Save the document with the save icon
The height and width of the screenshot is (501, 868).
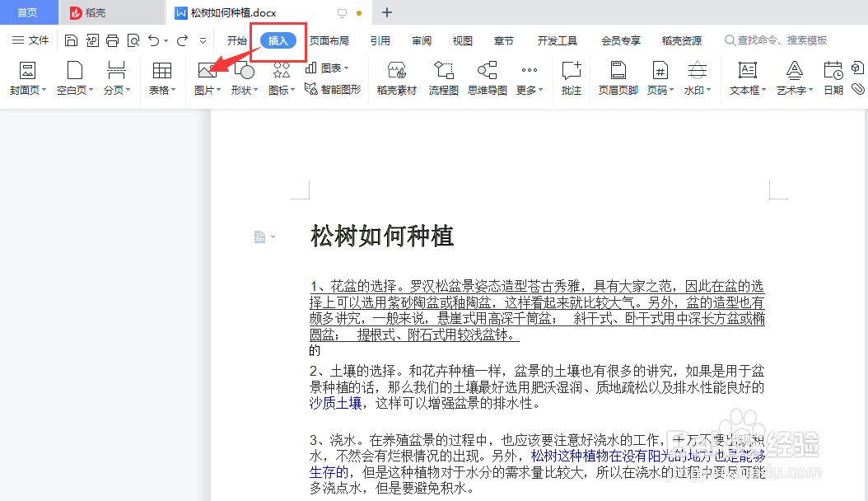72,40
